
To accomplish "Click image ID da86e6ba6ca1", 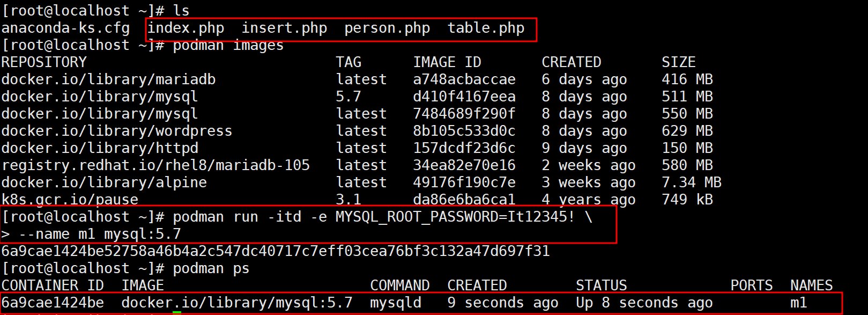I will point(464,200).
